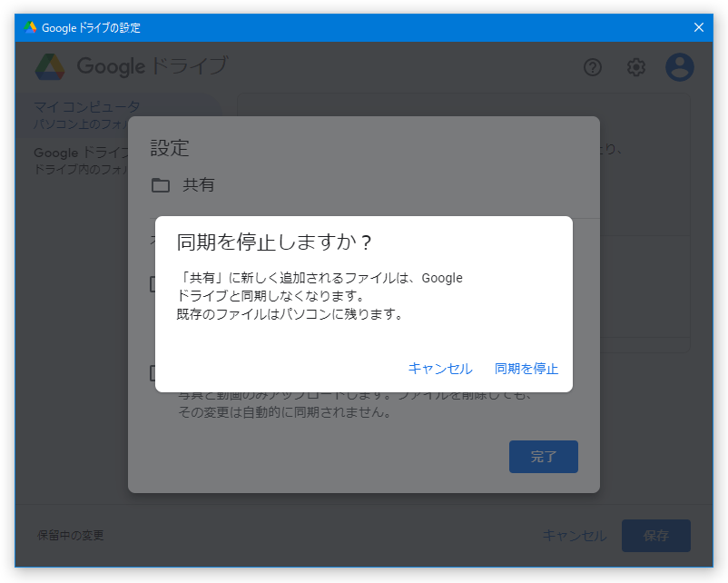Click the account profile avatar icon
This screenshot has width=728, height=583.
pos(680,67)
